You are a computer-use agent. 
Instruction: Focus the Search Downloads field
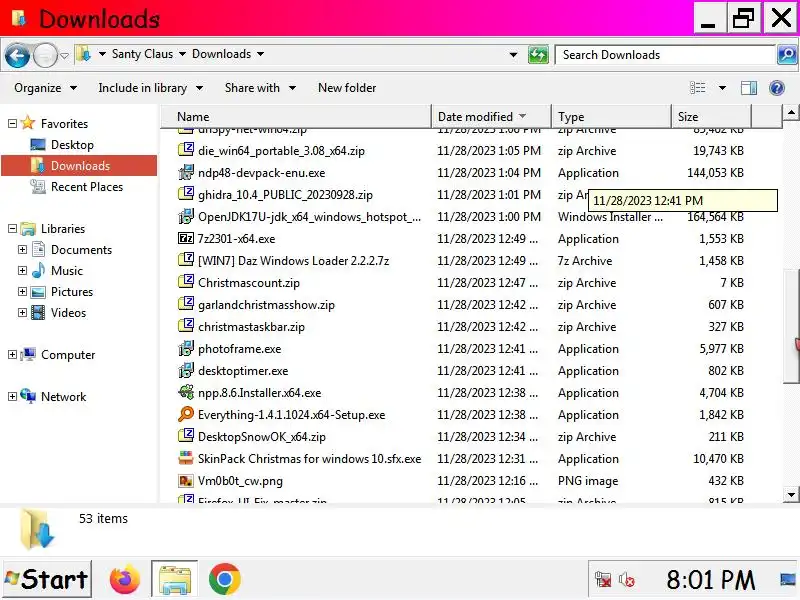coord(666,55)
